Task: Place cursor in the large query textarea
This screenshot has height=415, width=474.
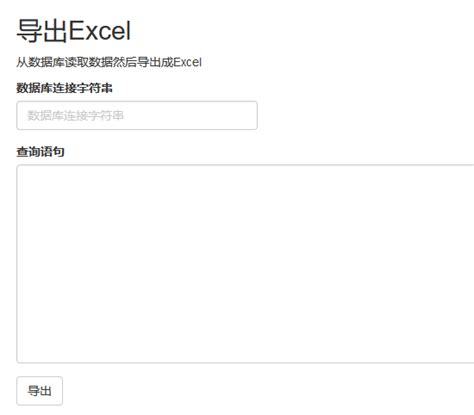Action: pos(245,264)
